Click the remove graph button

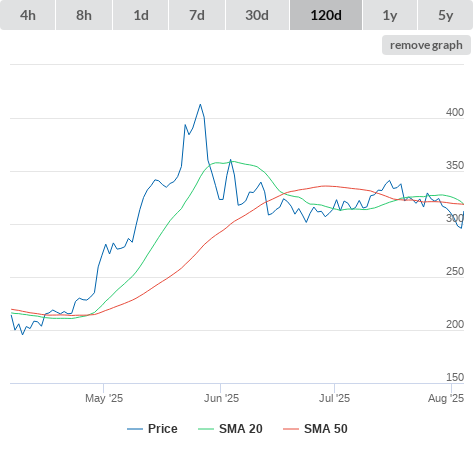point(426,45)
